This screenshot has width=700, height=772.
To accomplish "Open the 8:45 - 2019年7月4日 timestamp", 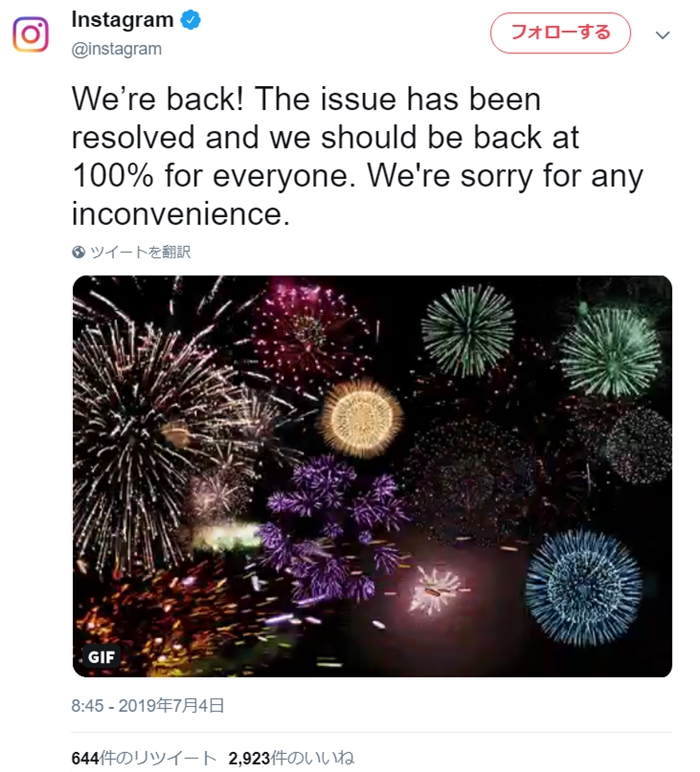I will click(148, 705).
